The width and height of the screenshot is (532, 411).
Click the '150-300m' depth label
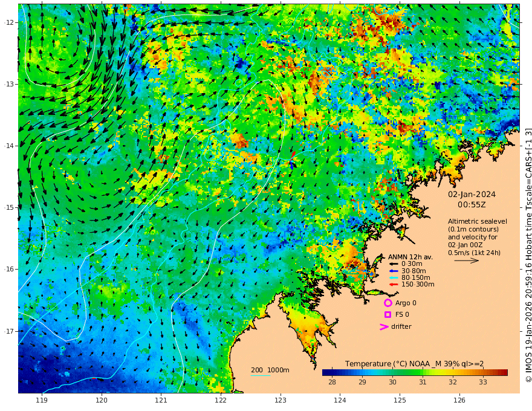coord(418,285)
